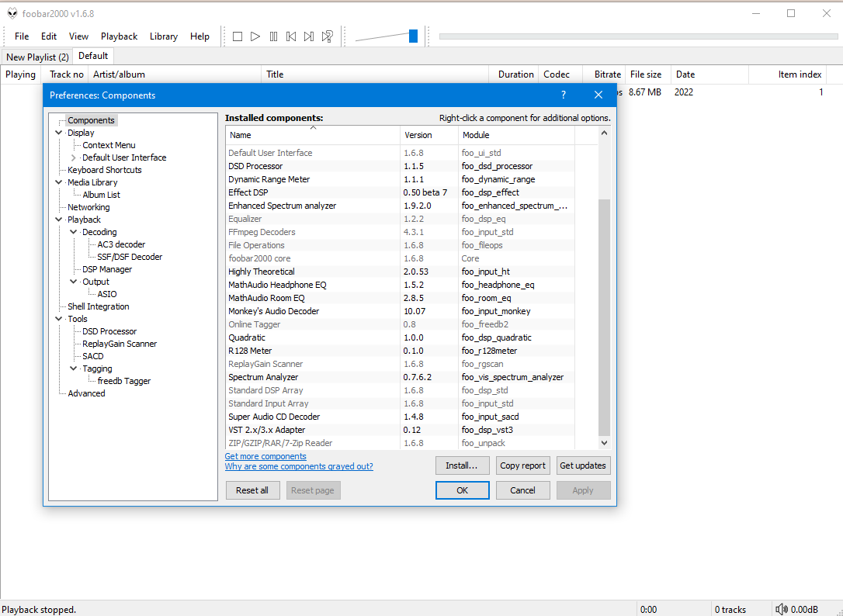Click the Copy report button

pos(522,465)
